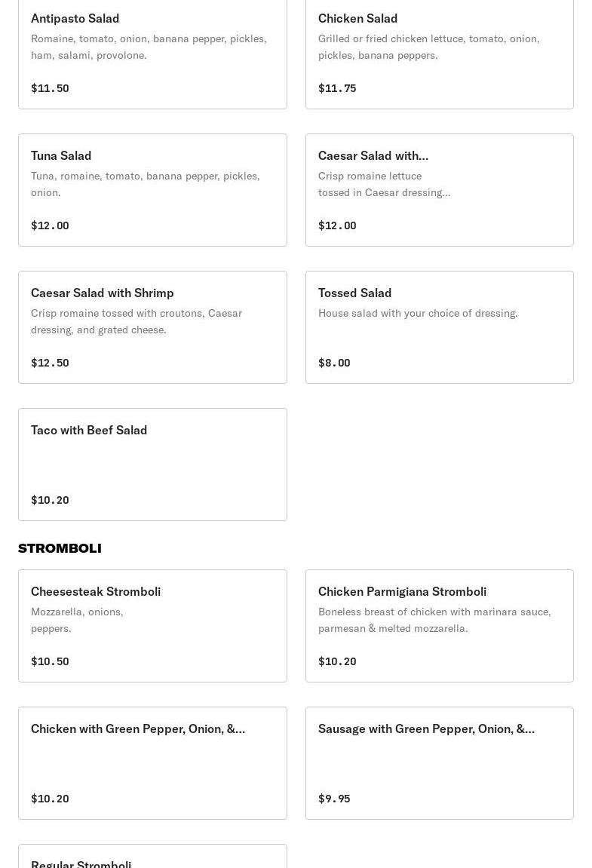Click the $12.50 shrimp Caesar price

click(50, 363)
